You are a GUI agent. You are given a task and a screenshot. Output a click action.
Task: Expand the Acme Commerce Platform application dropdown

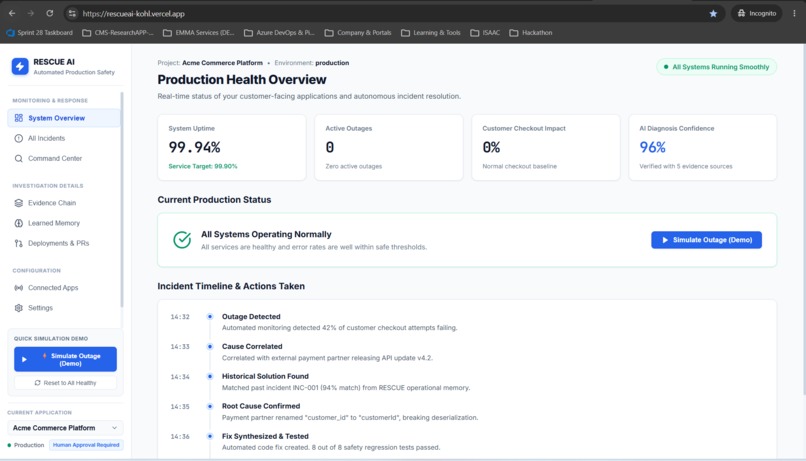point(65,428)
